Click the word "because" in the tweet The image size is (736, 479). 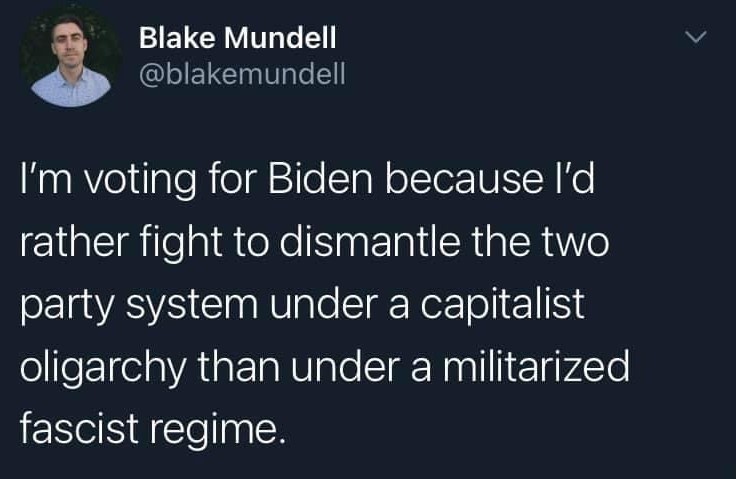coord(464,179)
